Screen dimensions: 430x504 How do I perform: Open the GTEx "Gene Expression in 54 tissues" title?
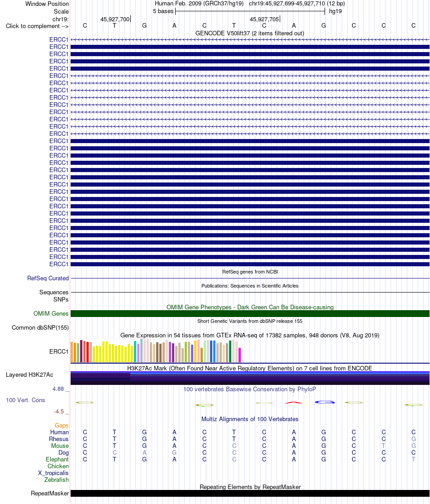pos(250,335)
